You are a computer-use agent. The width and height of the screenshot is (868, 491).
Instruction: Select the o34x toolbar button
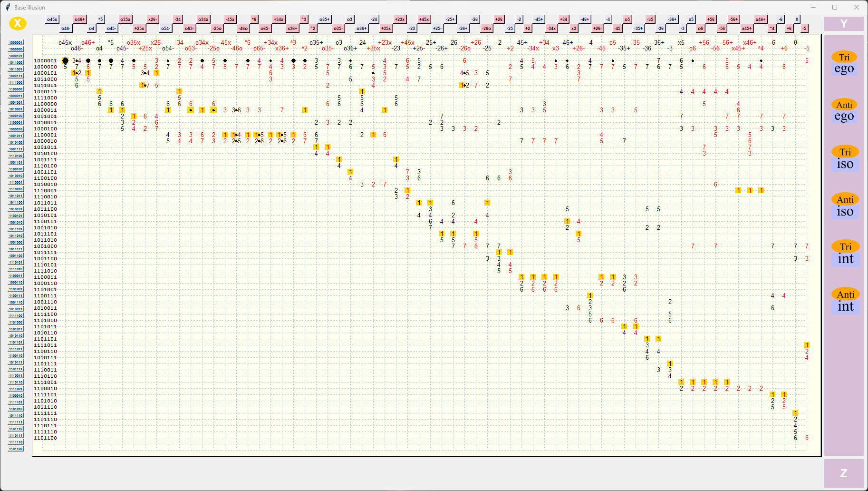click(x=203, y=20)
